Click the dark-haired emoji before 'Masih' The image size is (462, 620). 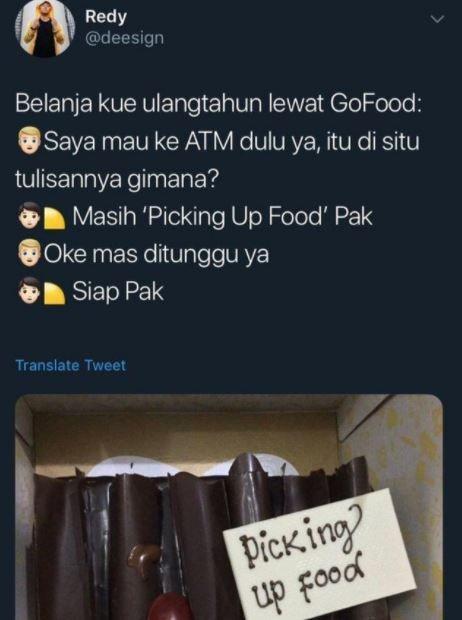click(29, 216)
